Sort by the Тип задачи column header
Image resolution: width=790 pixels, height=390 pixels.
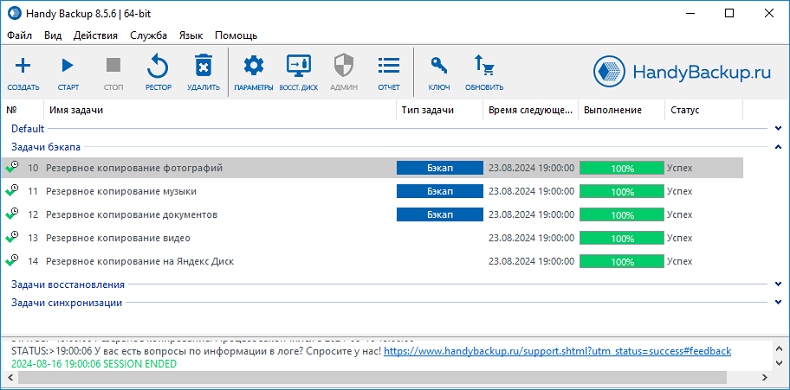[x=440, y=110]
